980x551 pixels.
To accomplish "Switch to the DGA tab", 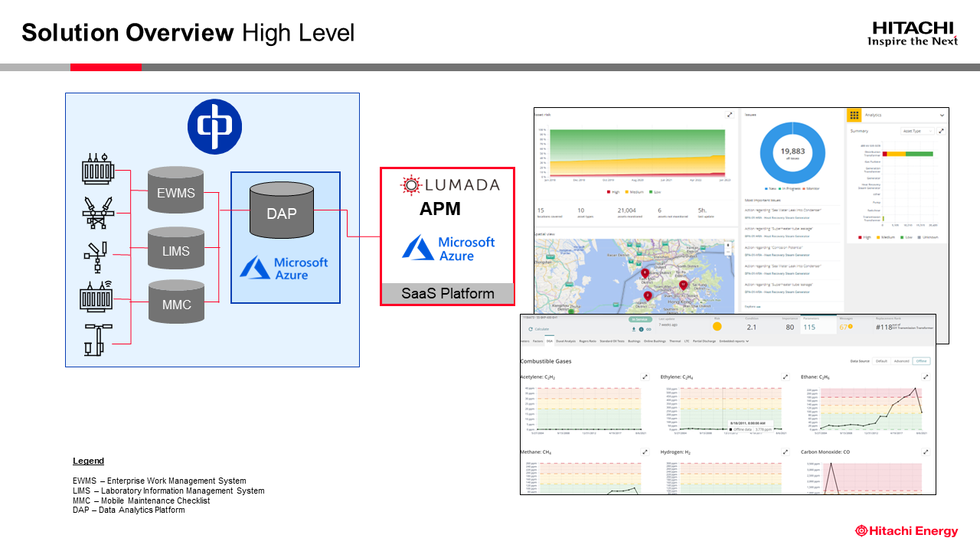I will click(549, 341).
